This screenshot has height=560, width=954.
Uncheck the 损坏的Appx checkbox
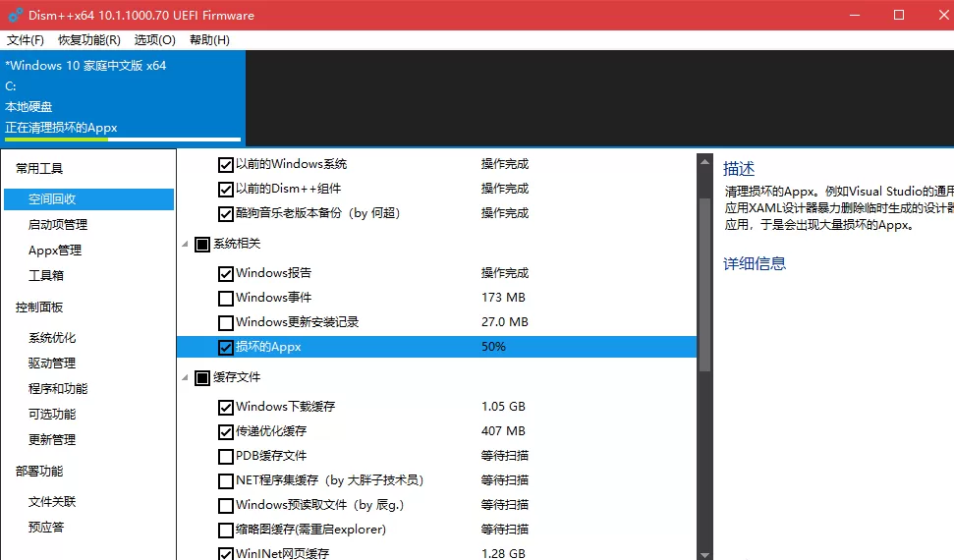(226, 347)
